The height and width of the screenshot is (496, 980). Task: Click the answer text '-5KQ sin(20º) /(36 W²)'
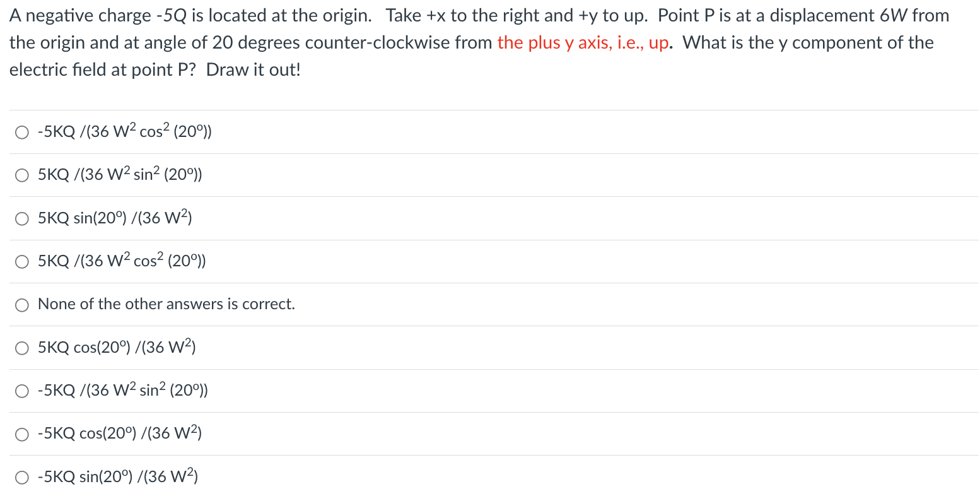118,476
